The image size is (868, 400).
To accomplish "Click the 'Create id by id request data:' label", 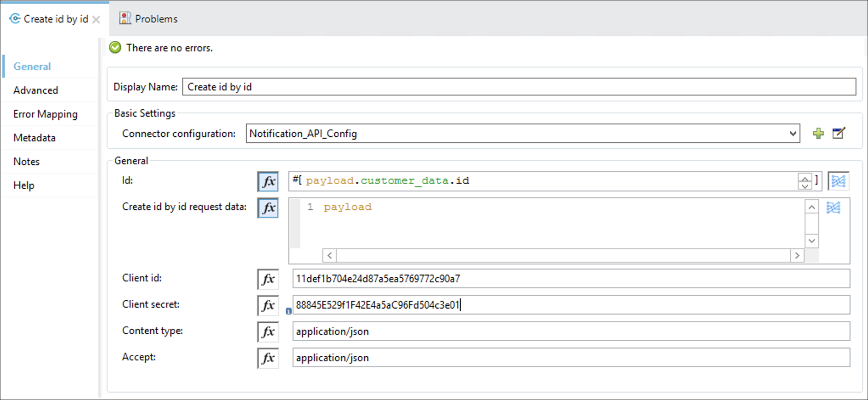I will tap(184, 207).
